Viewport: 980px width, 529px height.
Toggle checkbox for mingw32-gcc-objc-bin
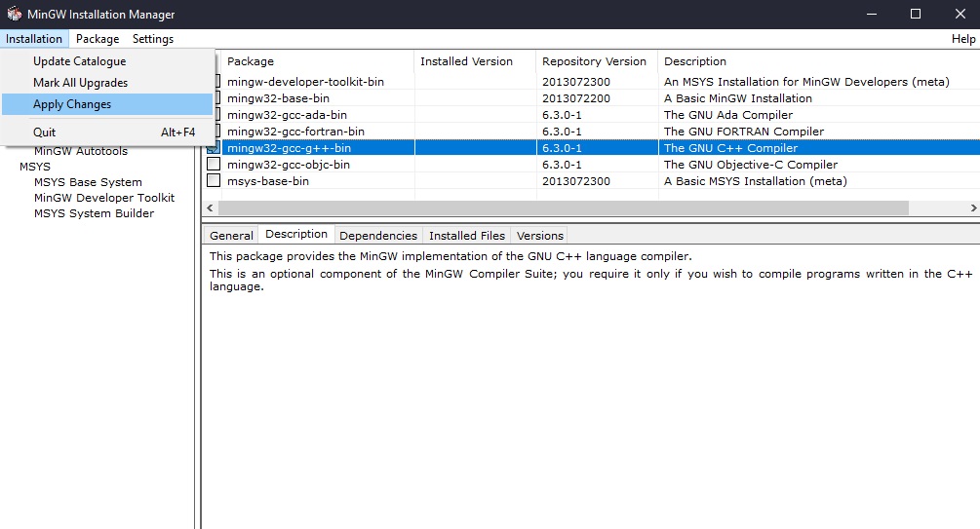point(214,165)
